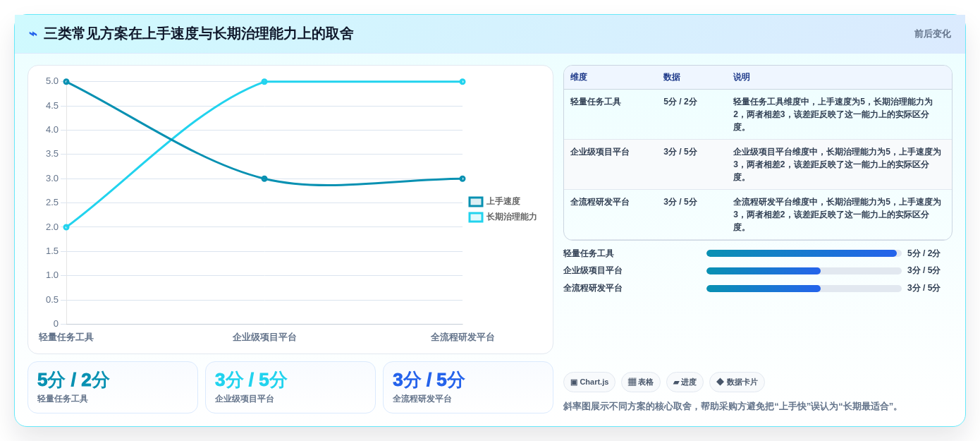Click the 表格 tag chip
This screenshot has height=441, width=980.
[641, 382]
